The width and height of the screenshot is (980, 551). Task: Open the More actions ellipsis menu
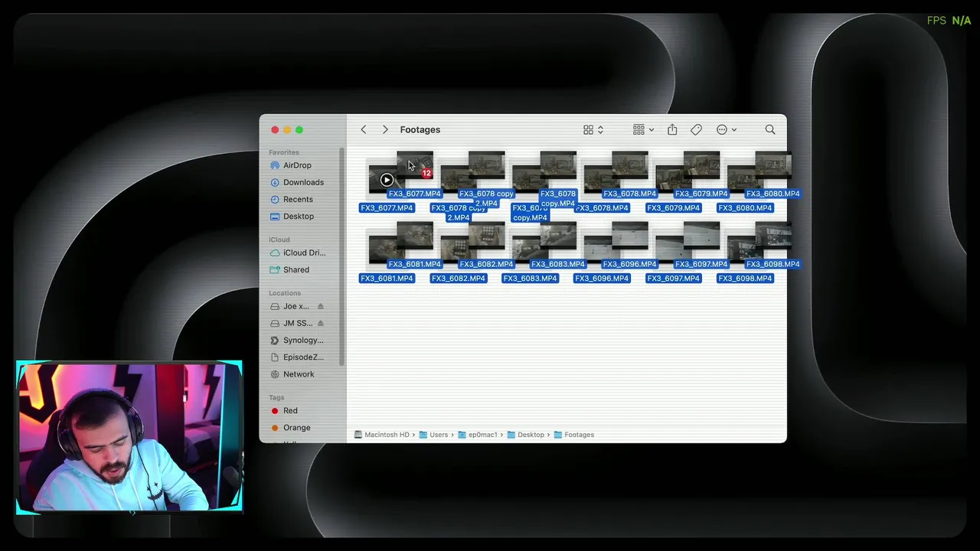[x=727, y=130]
